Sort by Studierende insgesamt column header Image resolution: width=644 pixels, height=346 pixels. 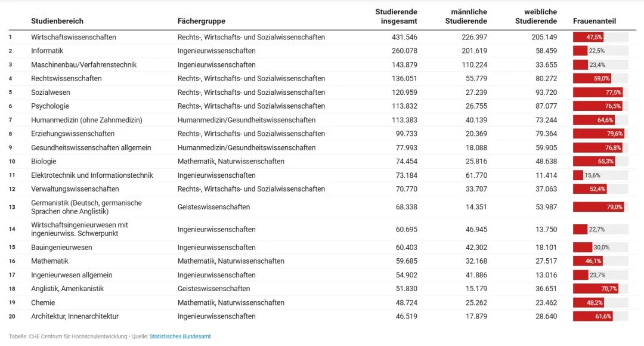397,17
